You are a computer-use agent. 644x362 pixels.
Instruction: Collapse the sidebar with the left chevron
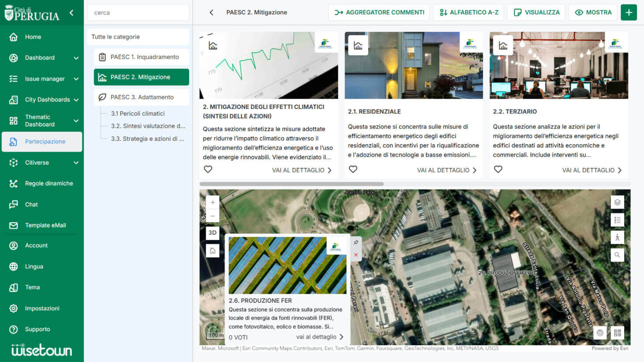click(x=71, y=13)
